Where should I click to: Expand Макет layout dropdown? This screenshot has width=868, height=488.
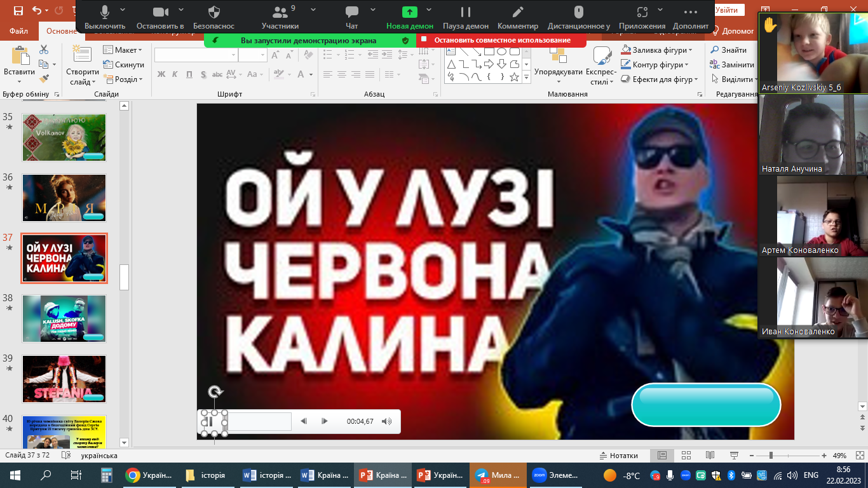coord(124,50)
